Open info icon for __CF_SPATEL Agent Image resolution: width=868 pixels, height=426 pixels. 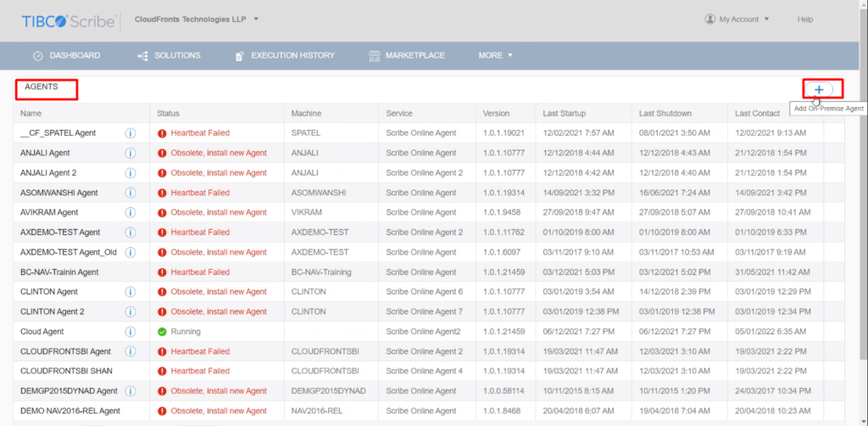click(130, 133)
